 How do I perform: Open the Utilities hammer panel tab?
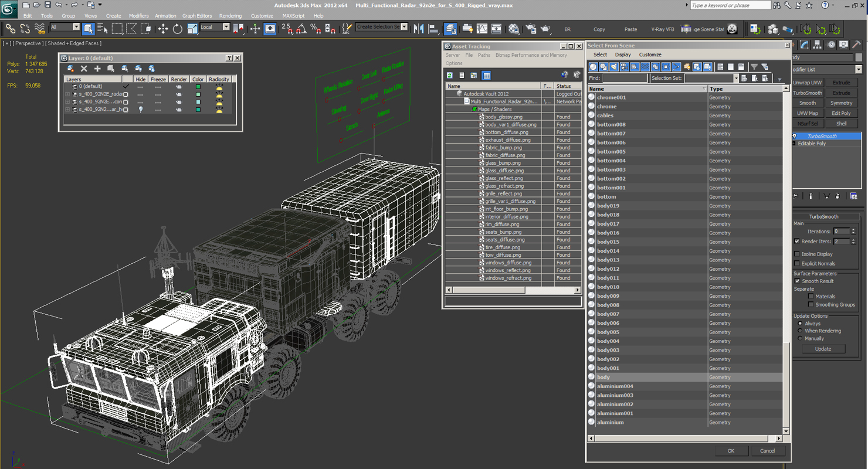856,45
